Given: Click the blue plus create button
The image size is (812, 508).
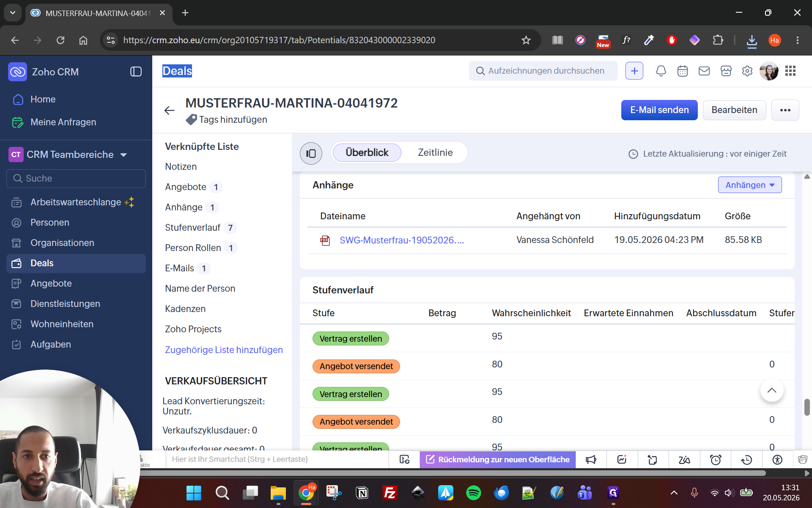Looking at the screenshot, I should (x=634, y=71).
